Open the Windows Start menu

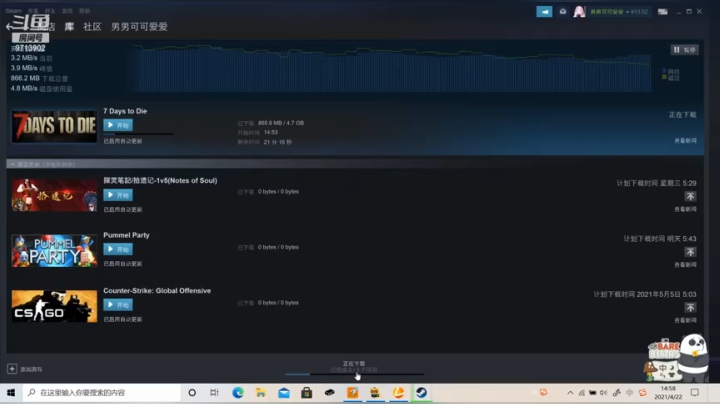pyautogui.click(x=11, y=393)
